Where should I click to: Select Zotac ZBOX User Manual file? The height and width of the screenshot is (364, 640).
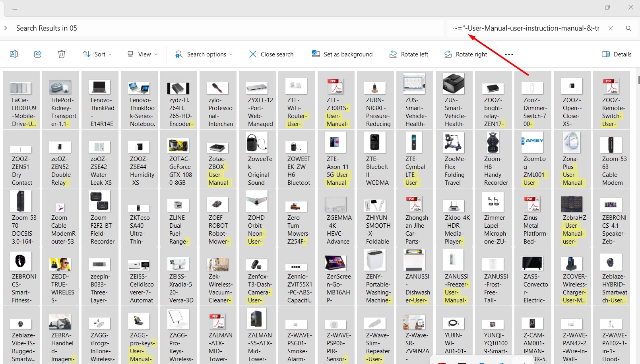[x=218, y=159]
